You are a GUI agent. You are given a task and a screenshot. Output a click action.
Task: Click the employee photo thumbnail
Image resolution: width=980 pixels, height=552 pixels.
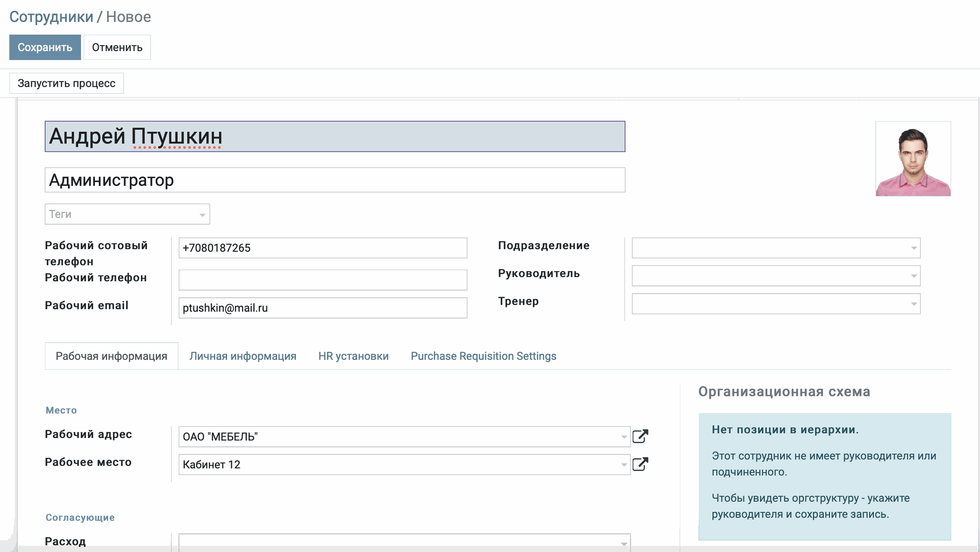point(913,159)
